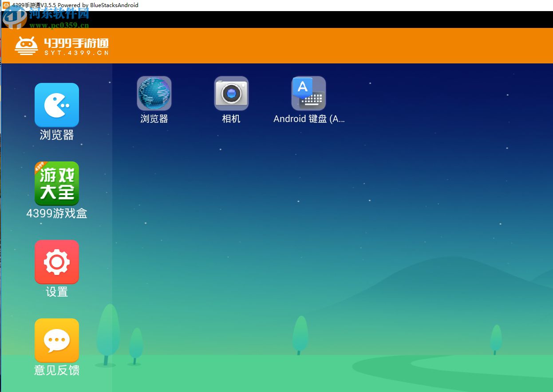Open the red 设置 gear icon
Image resolution: width=553 pixels, height=392 pixels.
pos(57,262)
